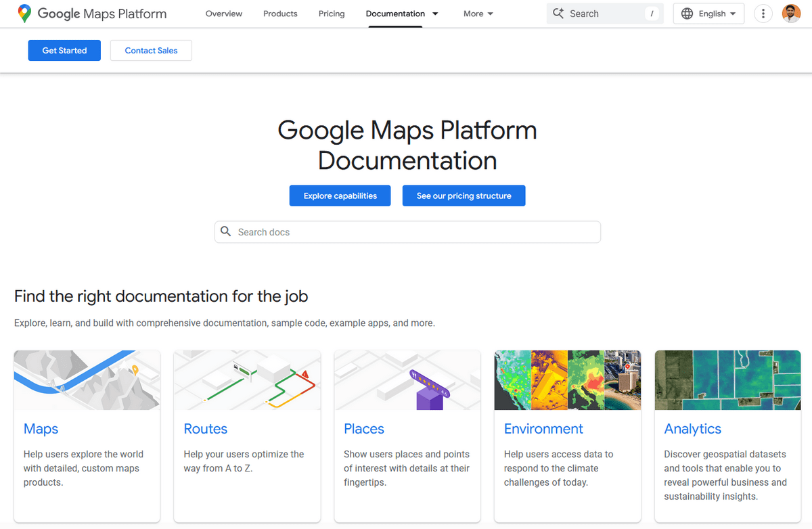Click 'Find the right documentation for the job' heading
This screenshot has width=812, height=529.
point(161,296)
